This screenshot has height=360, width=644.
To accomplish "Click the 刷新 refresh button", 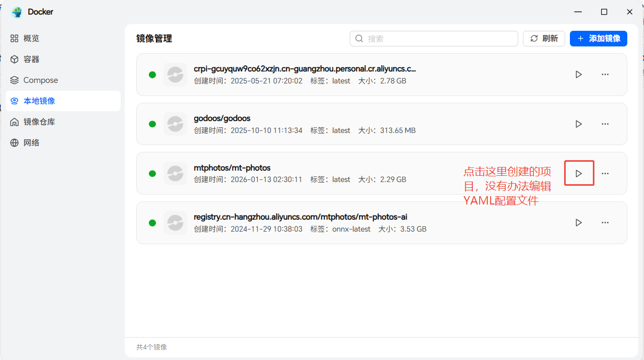I will (x=544, y=39).
